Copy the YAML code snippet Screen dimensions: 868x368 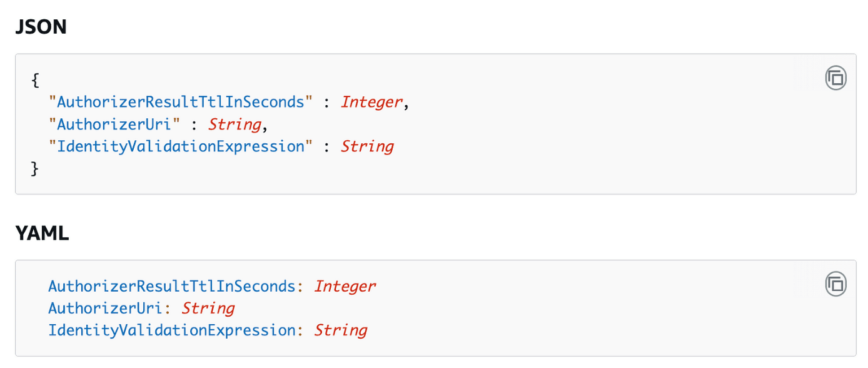coord(835,284)
